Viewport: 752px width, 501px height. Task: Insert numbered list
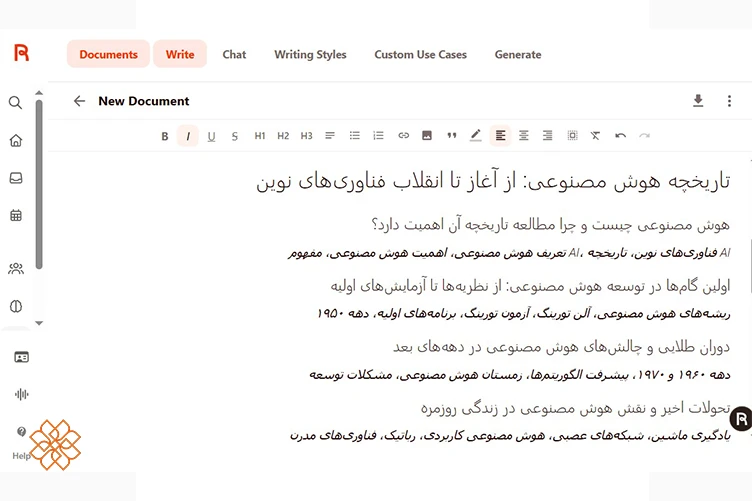(378, 136)
